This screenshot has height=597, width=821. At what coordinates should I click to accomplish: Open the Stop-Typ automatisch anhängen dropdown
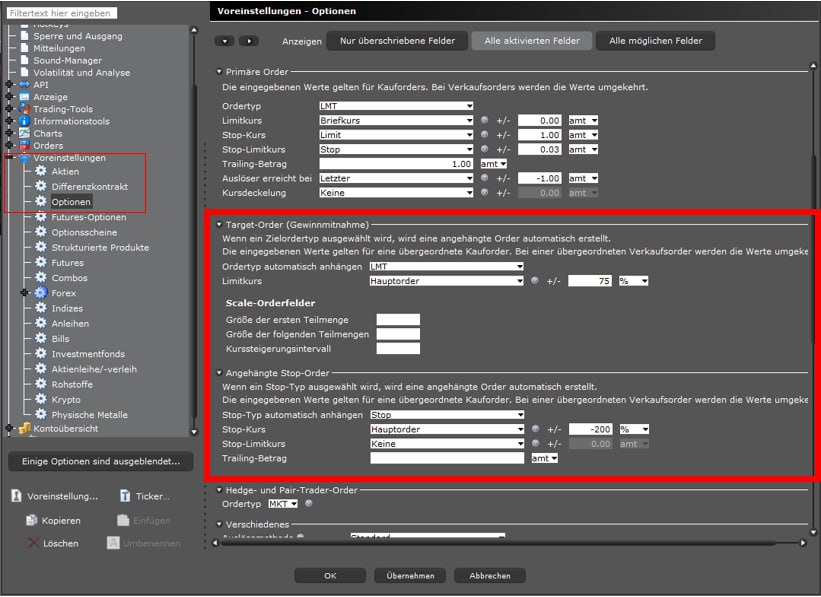click(x=446, y=414)
